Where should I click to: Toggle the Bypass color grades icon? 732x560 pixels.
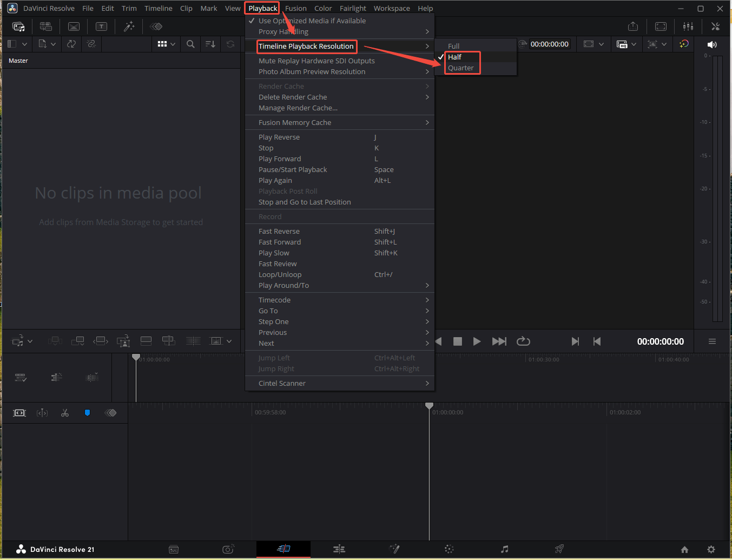tap(684, 44)
